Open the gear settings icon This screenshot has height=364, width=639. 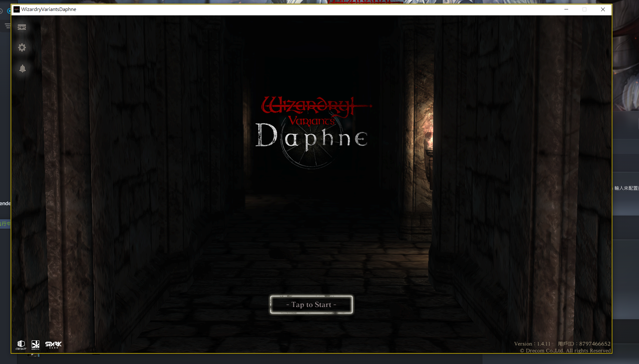(x=22, y=47)
